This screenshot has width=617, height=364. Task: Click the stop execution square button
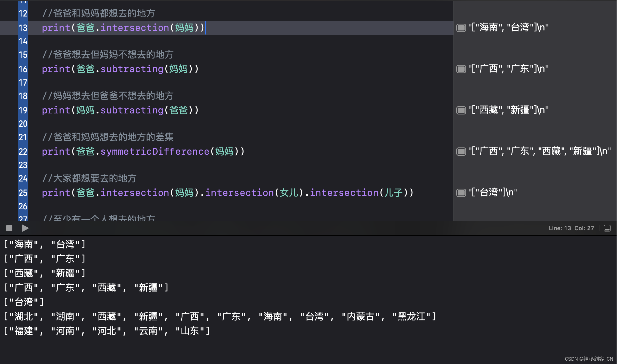pyautogui.click(x=9, y=228)
